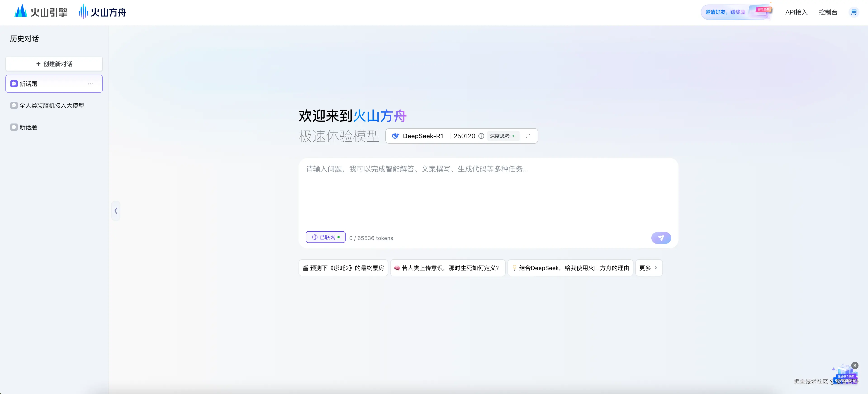868x394 pixels.
Task: Click the swap-arrows icon to switch models
Action: coord(528,136)
